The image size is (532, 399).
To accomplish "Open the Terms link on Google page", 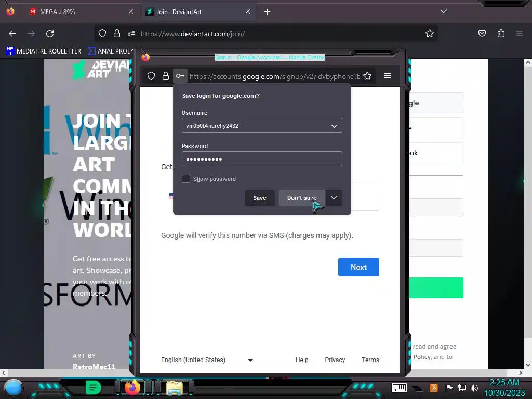I will coord(370,360).
